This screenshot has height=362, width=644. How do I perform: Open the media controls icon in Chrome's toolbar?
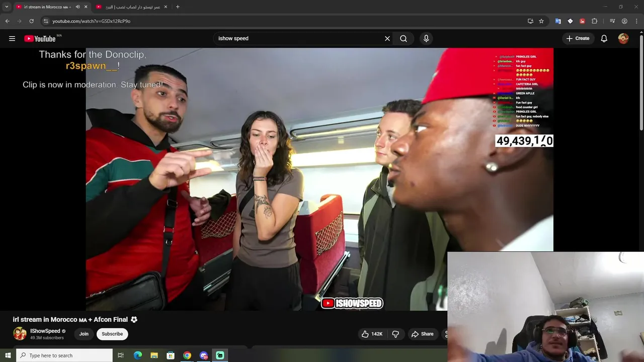612,21
